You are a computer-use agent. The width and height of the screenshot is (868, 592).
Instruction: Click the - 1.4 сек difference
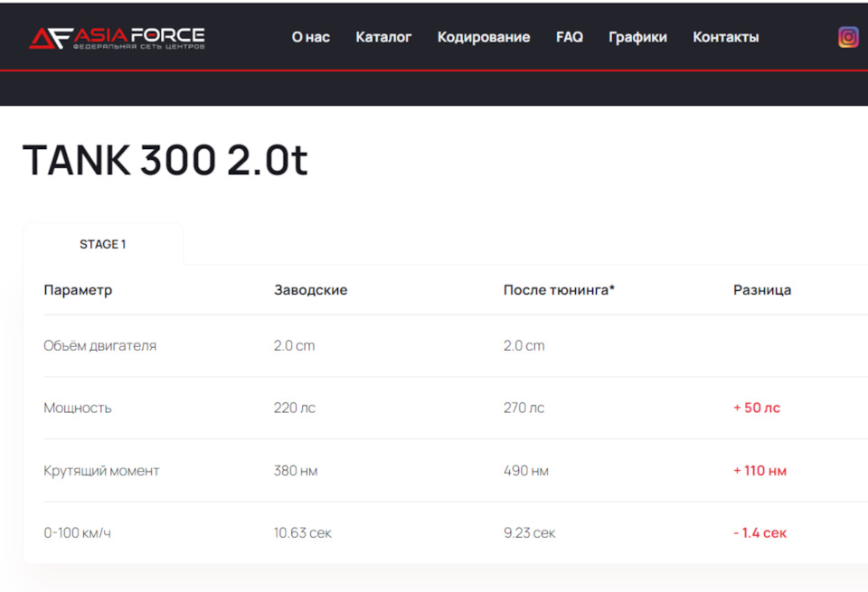point(759,533)
